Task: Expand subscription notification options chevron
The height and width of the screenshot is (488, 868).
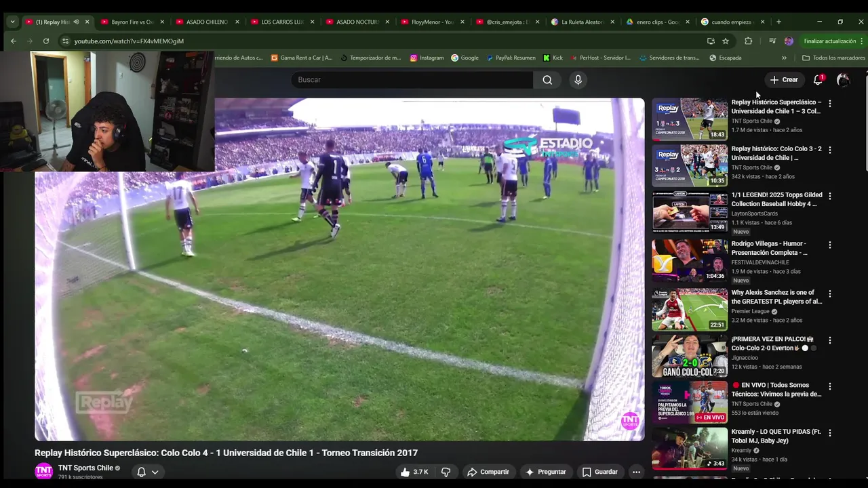Action: [155, 472]
